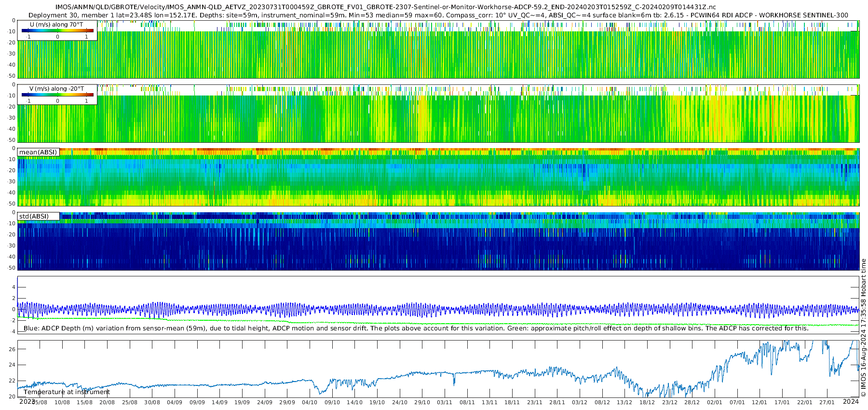The height and width of the screenshot is (410, 868).
Task: Click the 02/01 date tick label
Action: tap(715, 402)
